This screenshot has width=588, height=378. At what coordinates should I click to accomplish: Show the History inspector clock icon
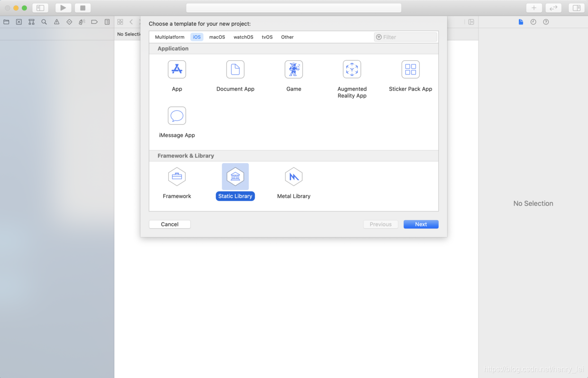click(533, 22)
